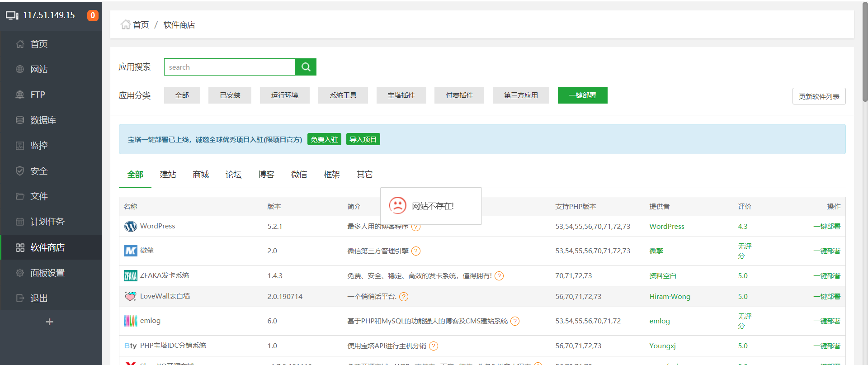The height and width of the screenshot is (365, 868).
Task: Switch to the 论坛 tab
Action: [233, 175]
